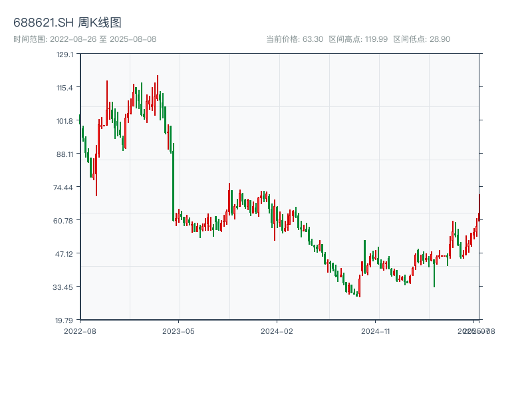Click the 当前价格 63.30 label
Screen dimensions: 532x399
pos(294,39)
